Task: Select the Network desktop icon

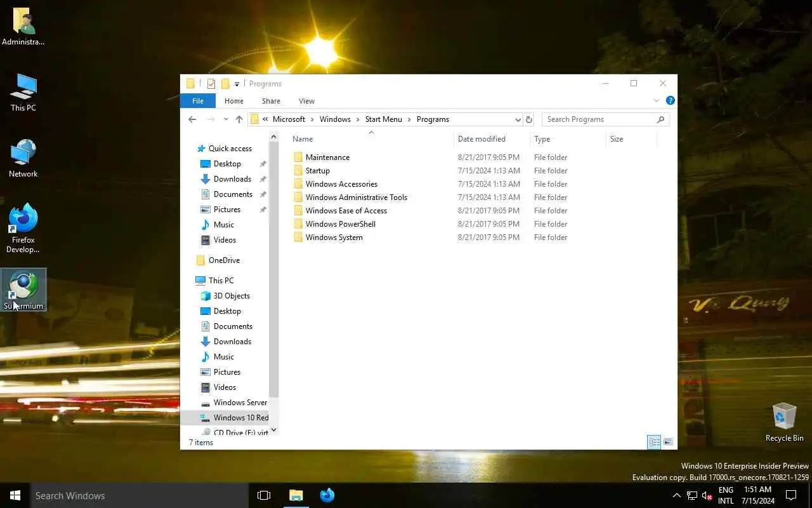Action: tap(23, 159)
